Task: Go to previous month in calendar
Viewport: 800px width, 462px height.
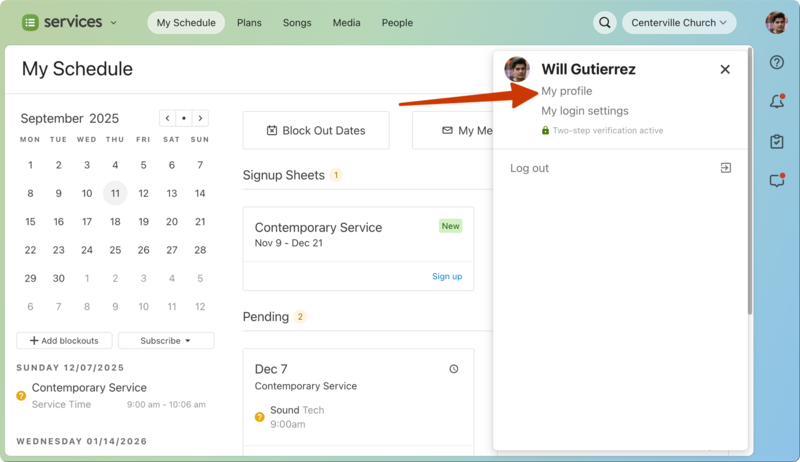Action: point(167,119)
